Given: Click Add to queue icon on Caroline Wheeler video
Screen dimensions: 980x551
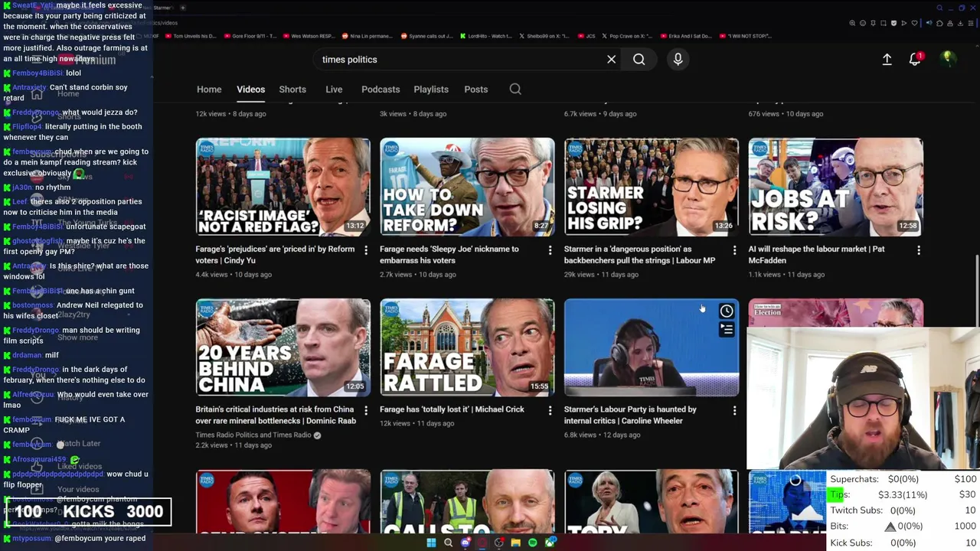Looking at the screenshot, I should (x=726, y=330).
